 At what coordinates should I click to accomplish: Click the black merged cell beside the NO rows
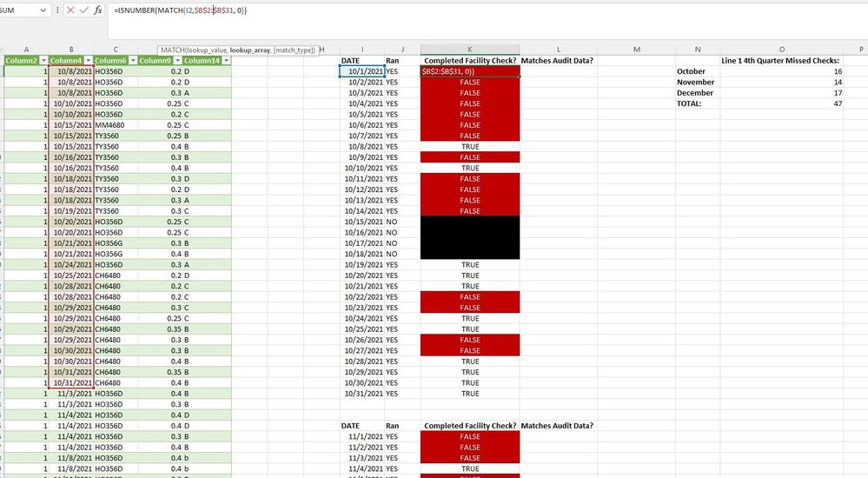[470, 237]
